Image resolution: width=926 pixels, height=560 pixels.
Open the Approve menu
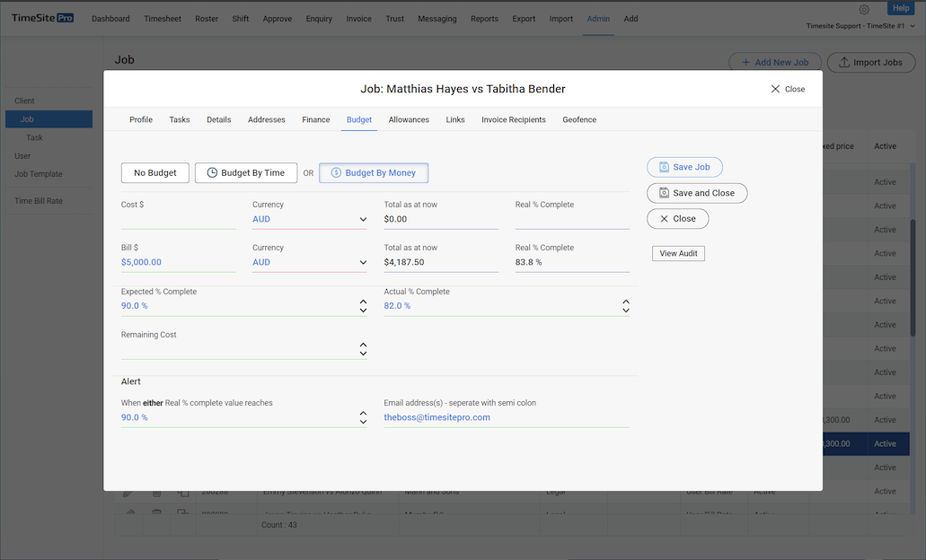click(277, 19)
